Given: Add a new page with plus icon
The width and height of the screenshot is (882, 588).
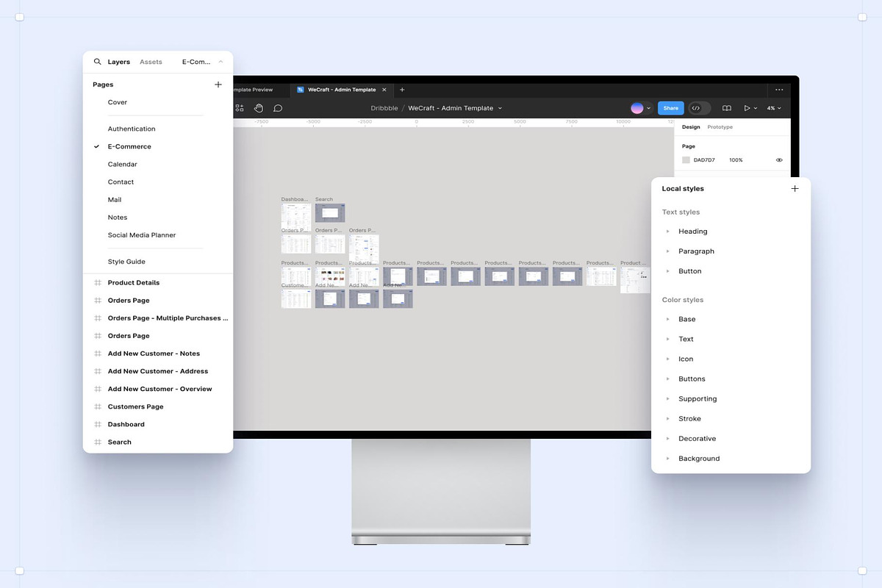Looking at the screenshot, I should tap(218, 85).
